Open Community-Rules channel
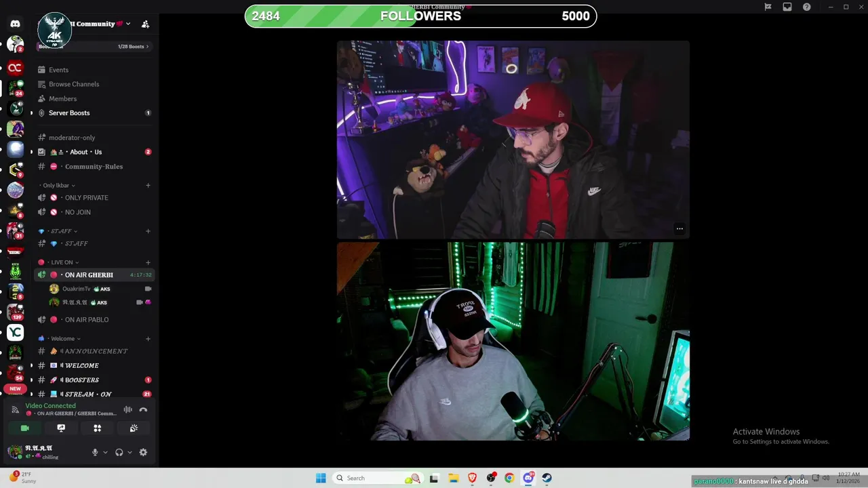This screenshot has width=868, height=488. 94,167
